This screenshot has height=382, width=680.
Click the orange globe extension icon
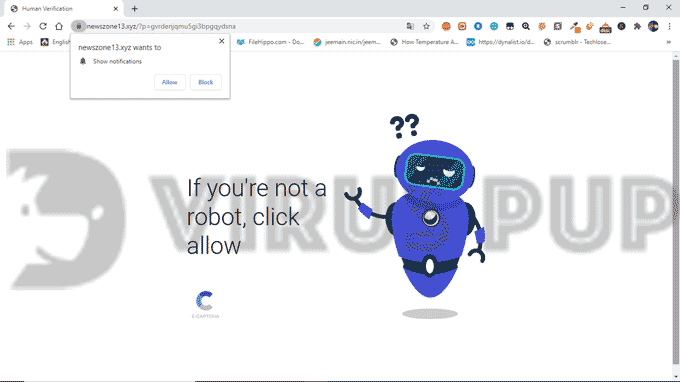(x=446, y=26)
